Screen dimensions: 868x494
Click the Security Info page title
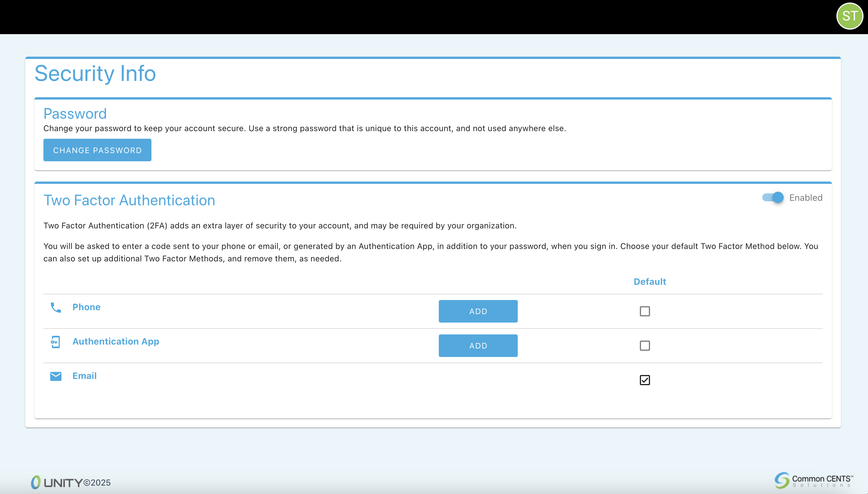coord(95,73)
